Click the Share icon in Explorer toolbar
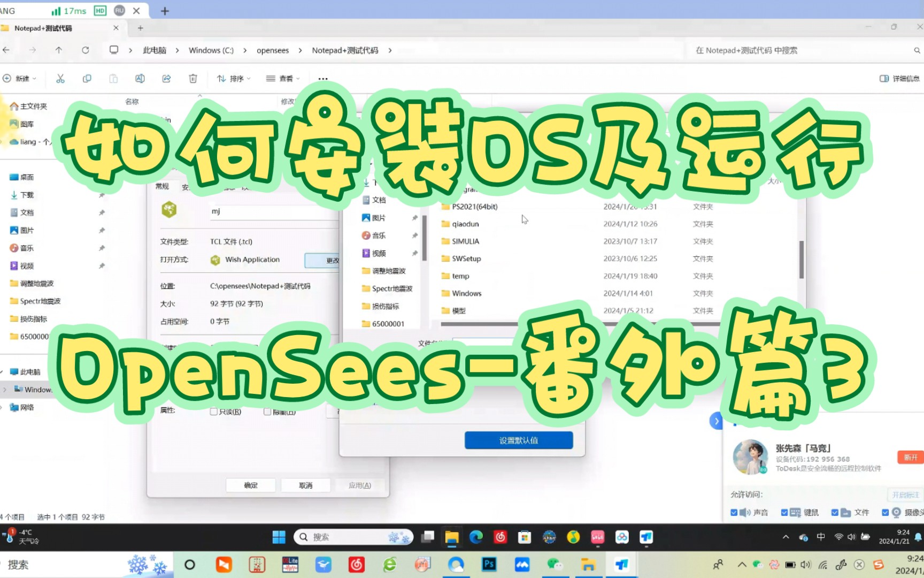 point(167,79)
